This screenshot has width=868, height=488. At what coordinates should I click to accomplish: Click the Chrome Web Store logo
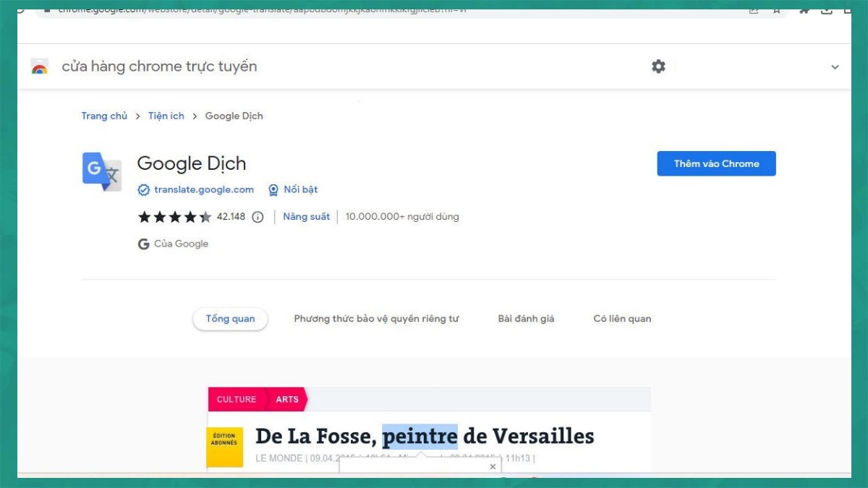pyautogui.click(x=40, y=66)
